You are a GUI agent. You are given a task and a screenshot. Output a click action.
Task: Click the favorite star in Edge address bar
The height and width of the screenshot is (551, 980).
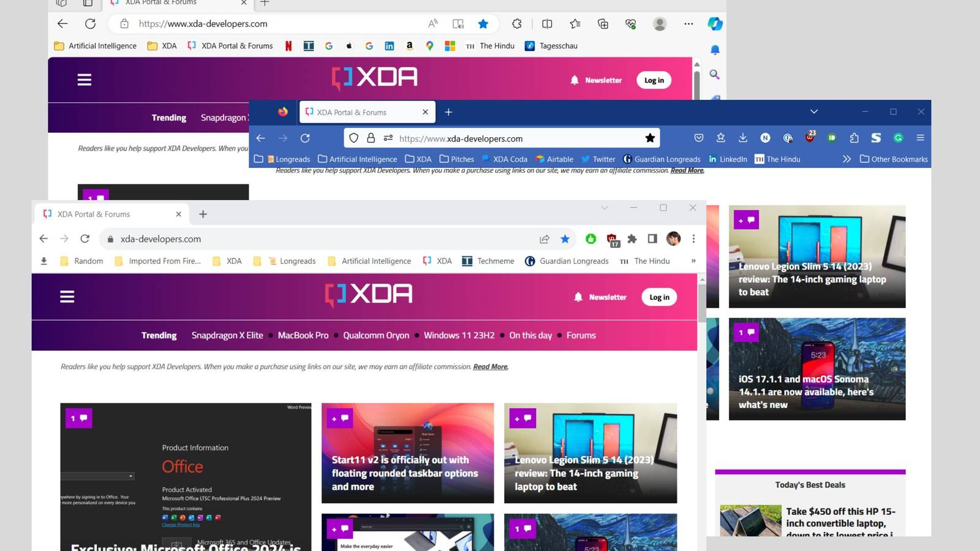[x=483, y=24]
